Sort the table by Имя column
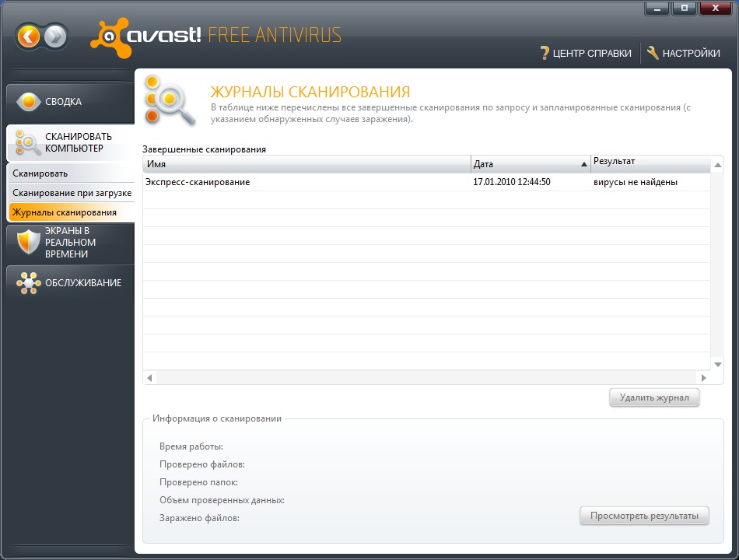Viewport: 739px width, 560px height. 306,164
